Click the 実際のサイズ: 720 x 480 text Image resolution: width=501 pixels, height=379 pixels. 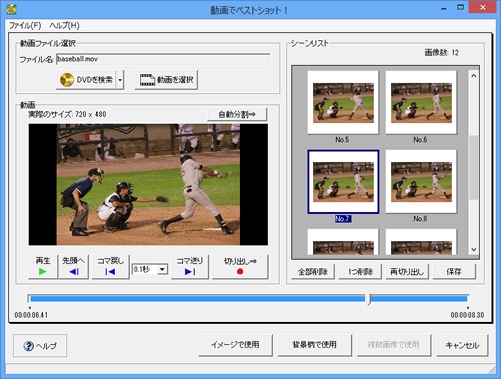[x=67, y=114]
